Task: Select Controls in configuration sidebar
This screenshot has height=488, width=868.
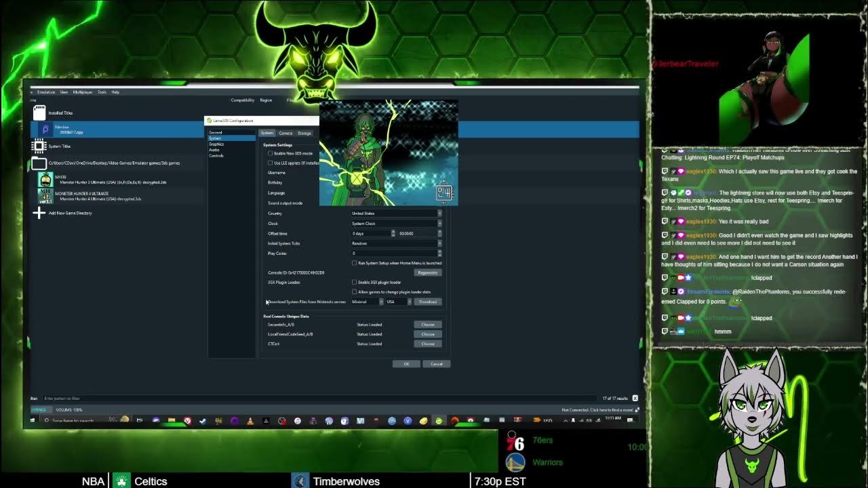Action: [216, 156]
